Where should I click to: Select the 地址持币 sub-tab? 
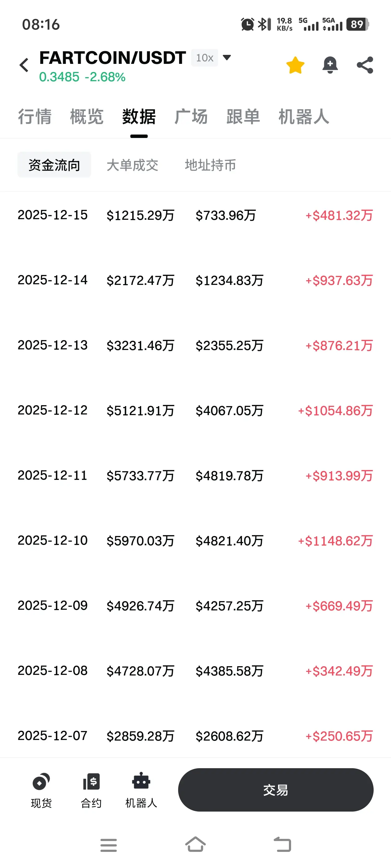point(210,165)
